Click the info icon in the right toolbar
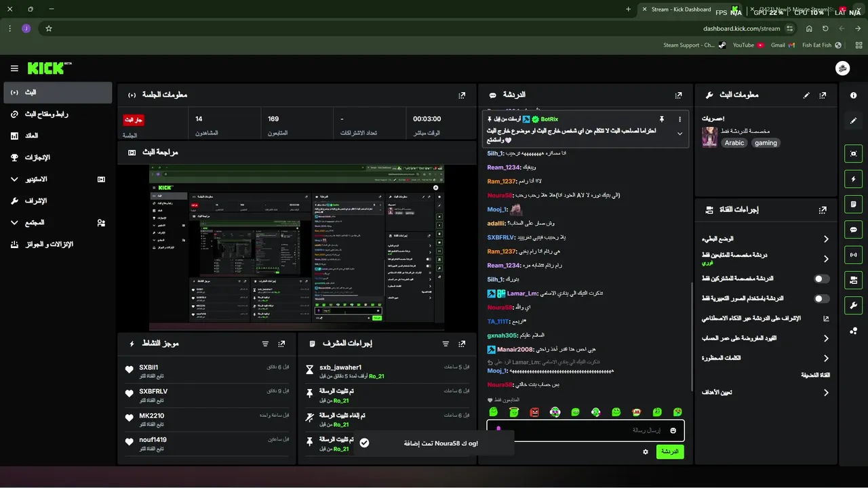The image size is (868, 488). pos(853,96)
